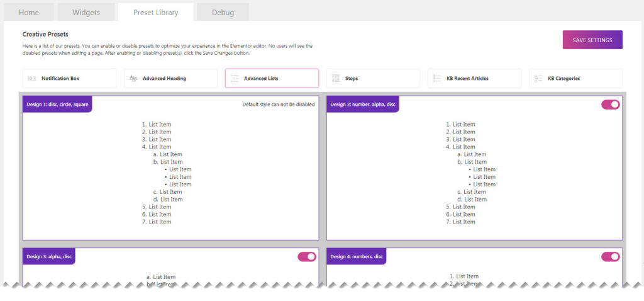The width and height of the screenshot is (644, 301).
Task: Go to the Debug tab
Action: [x=223, y=12]
